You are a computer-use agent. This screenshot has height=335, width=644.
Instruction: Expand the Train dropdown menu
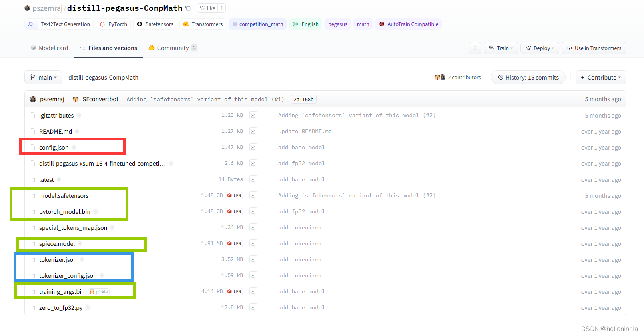(501, 48)
